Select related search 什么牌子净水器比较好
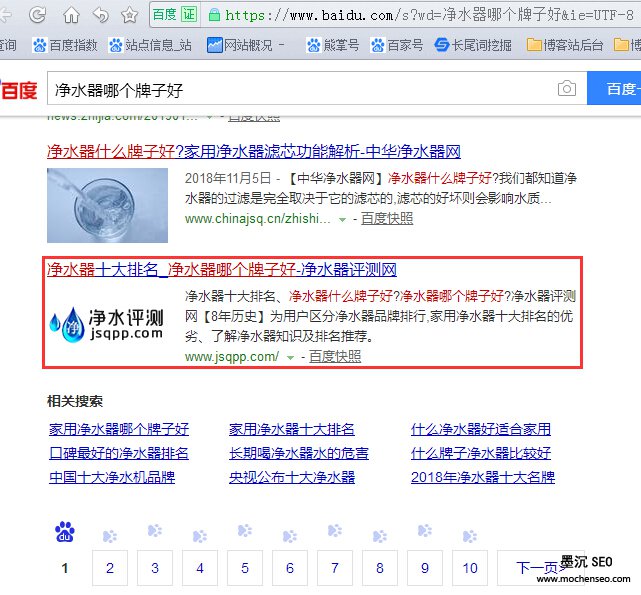Viewport: 641px width, 595px height. (x=481, y=454)
